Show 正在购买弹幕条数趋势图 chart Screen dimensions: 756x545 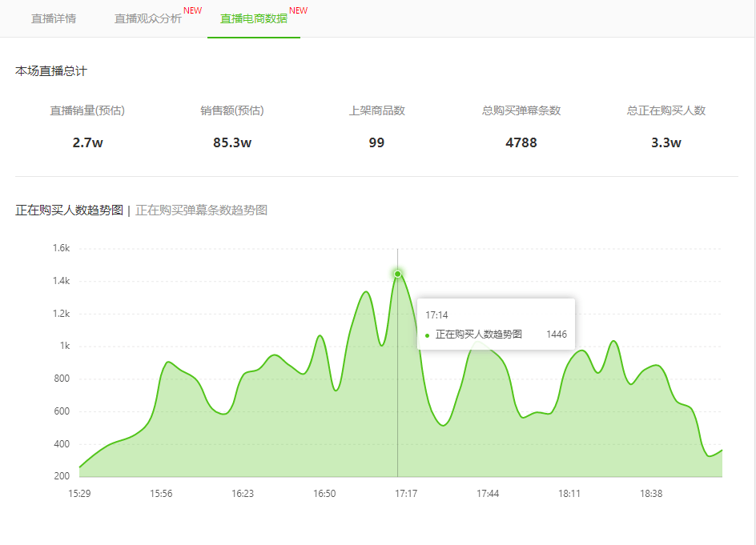(202, 210)
